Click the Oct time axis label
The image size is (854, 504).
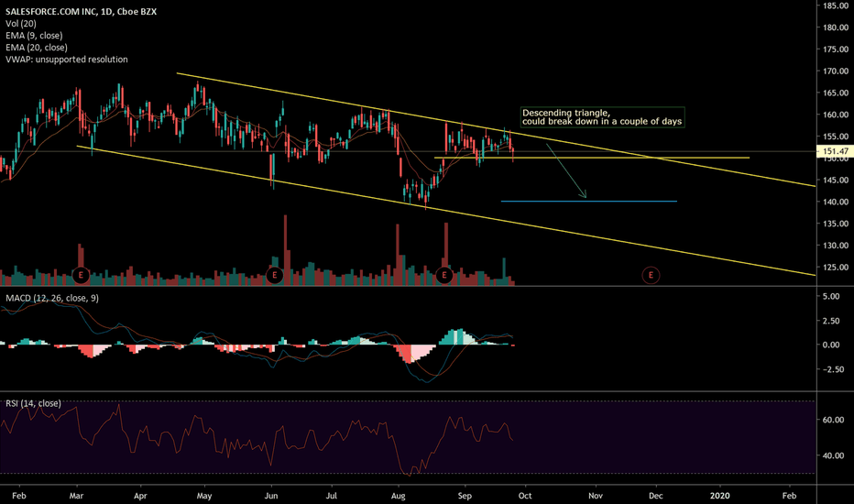pos(525,496)
